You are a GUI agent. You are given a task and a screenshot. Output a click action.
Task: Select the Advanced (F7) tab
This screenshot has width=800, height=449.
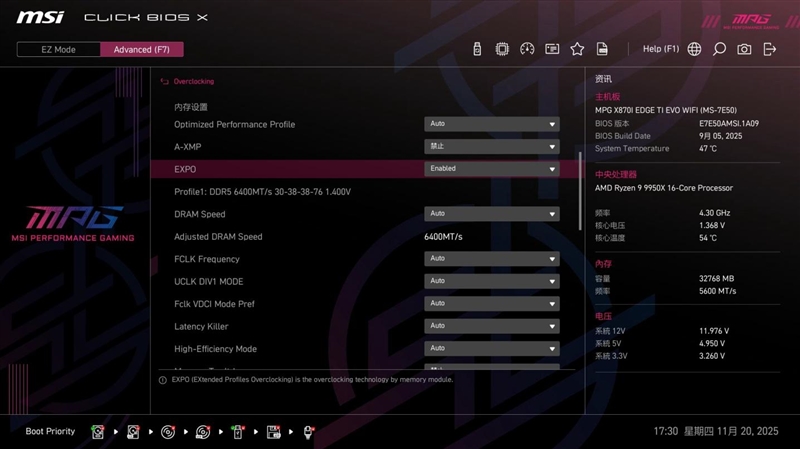[141, 49]
